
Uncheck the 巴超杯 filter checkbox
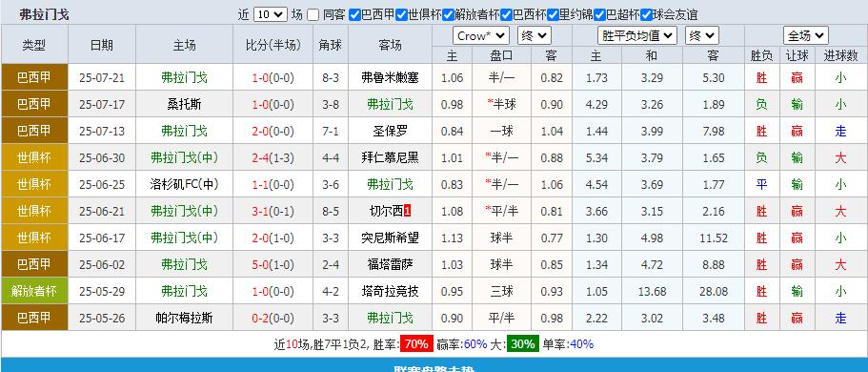point(599,15)
